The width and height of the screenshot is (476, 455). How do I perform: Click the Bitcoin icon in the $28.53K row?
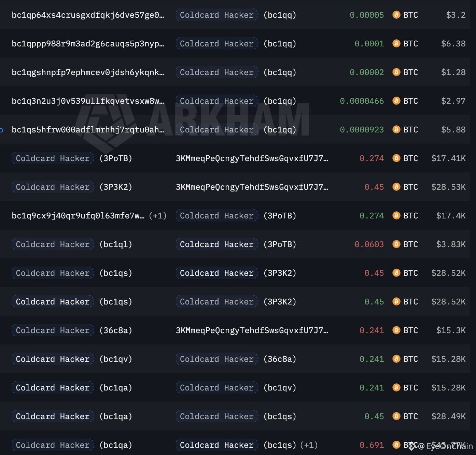(x=396, y=187)
